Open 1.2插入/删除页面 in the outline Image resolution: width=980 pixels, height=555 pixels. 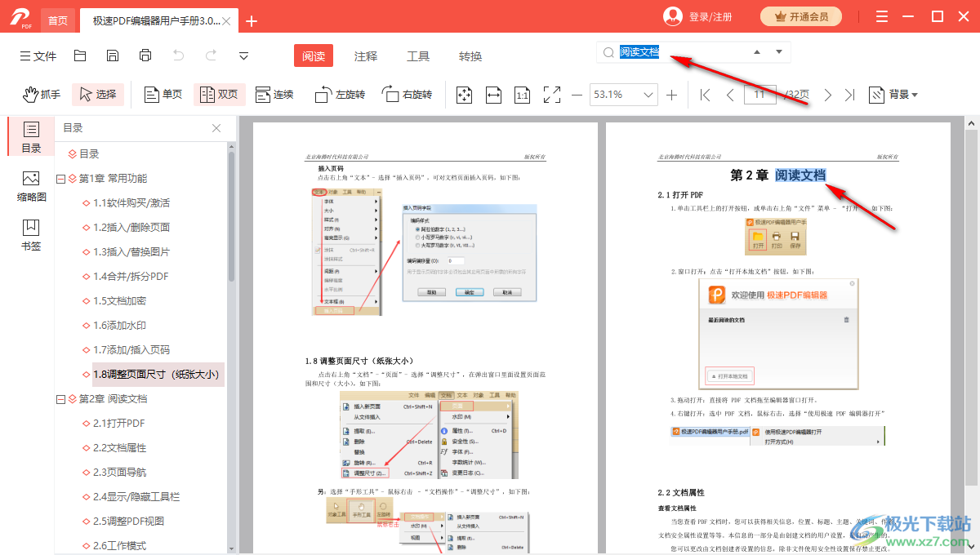tap(131, 227)
